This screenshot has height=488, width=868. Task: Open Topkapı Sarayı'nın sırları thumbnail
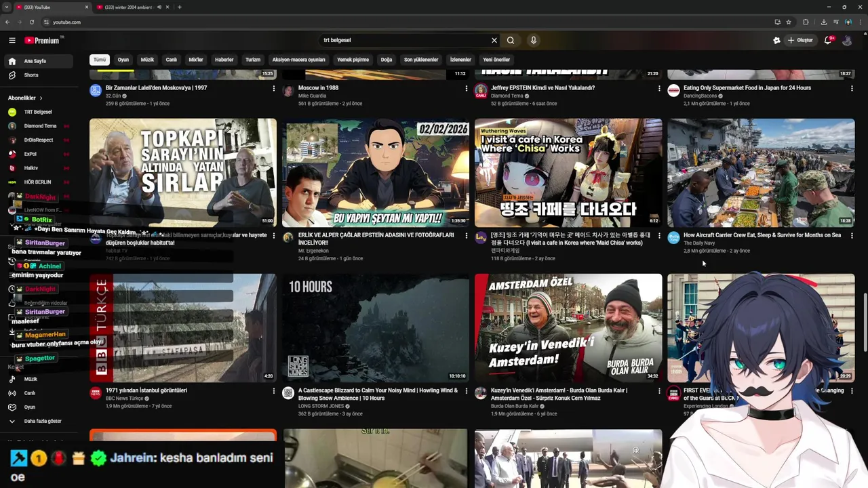[x=183, y=173]
